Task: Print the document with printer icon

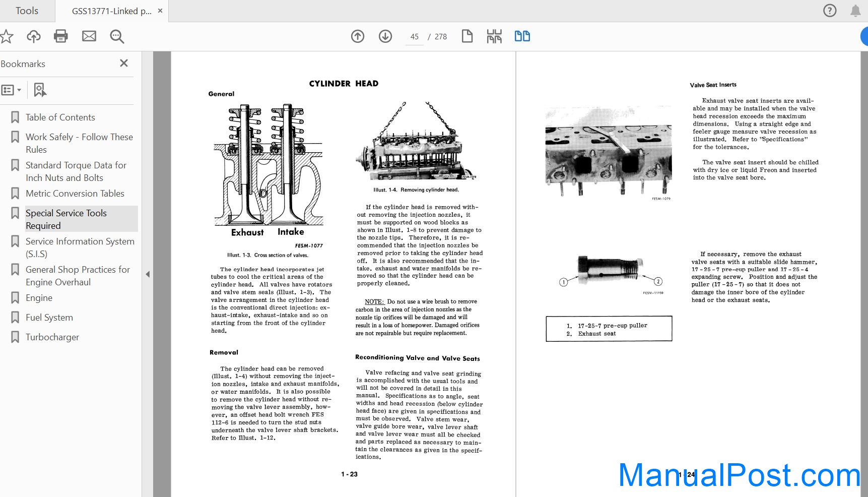Action: (61, 36)
